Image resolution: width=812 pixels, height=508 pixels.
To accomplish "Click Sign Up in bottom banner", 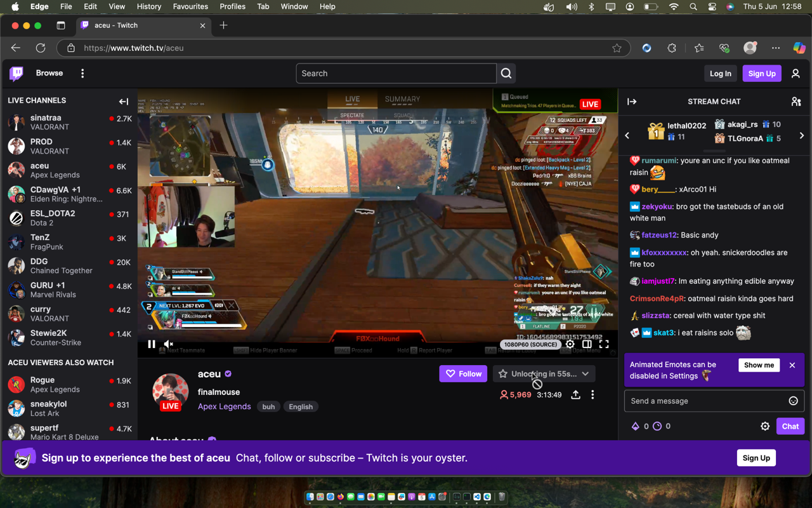I will pos(756,458).
